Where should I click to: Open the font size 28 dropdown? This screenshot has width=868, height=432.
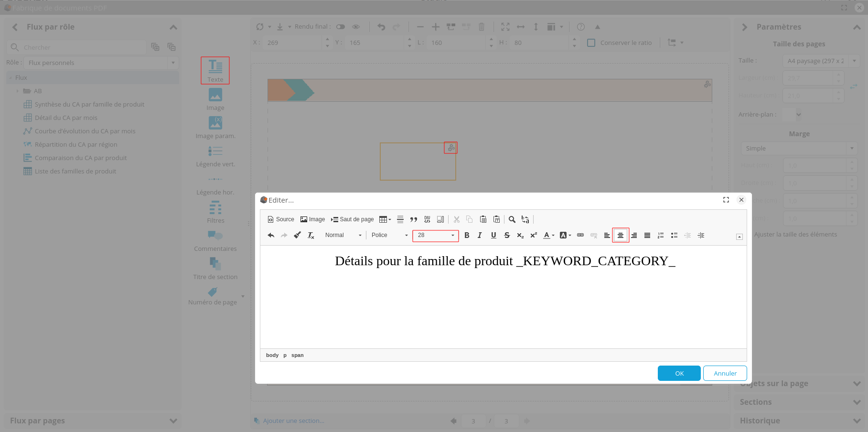click(436, 235)
